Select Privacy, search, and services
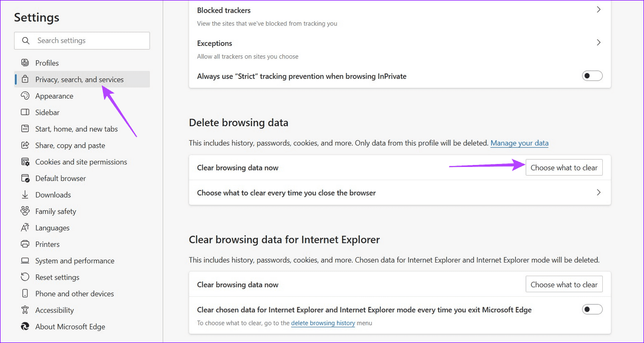This screenshot has height=343, width=644. click(x=79, y=79)
